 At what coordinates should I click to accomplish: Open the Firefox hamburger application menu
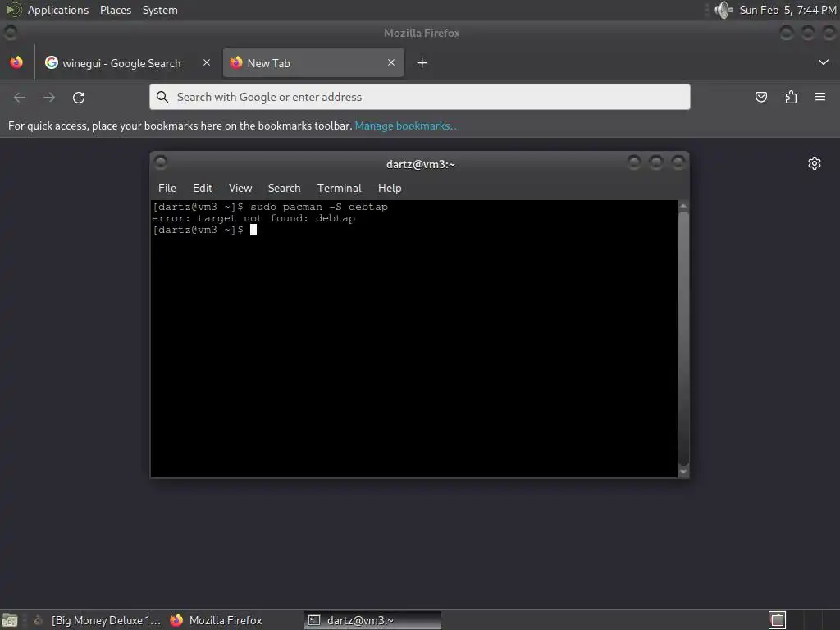(x=820, y=97)
